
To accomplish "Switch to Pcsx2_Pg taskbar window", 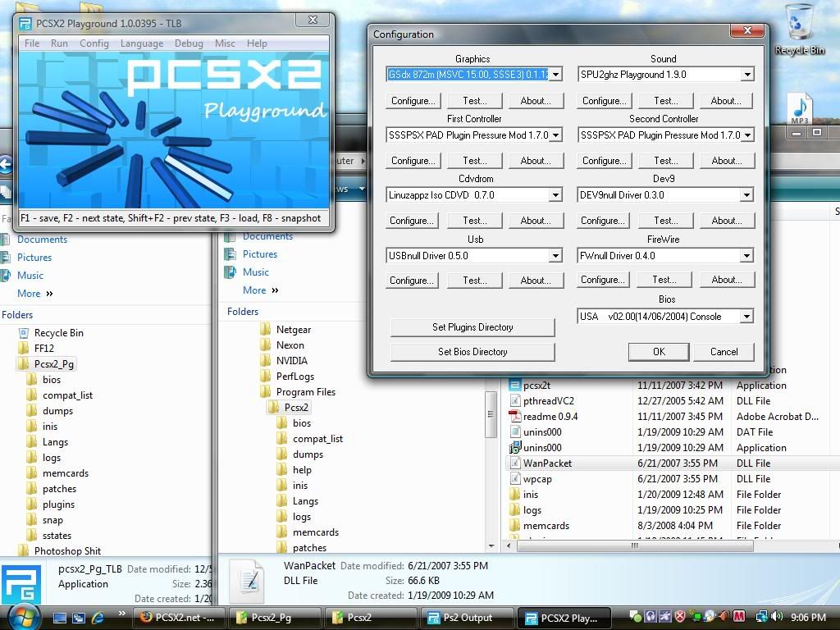I will pyautogui.click(x=274, y=617).
